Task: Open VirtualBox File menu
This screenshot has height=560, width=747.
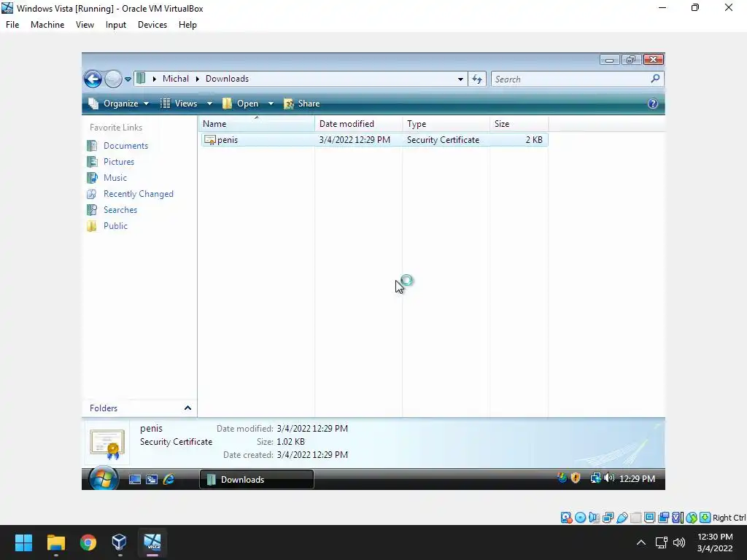Action: [x=12, y=25]
